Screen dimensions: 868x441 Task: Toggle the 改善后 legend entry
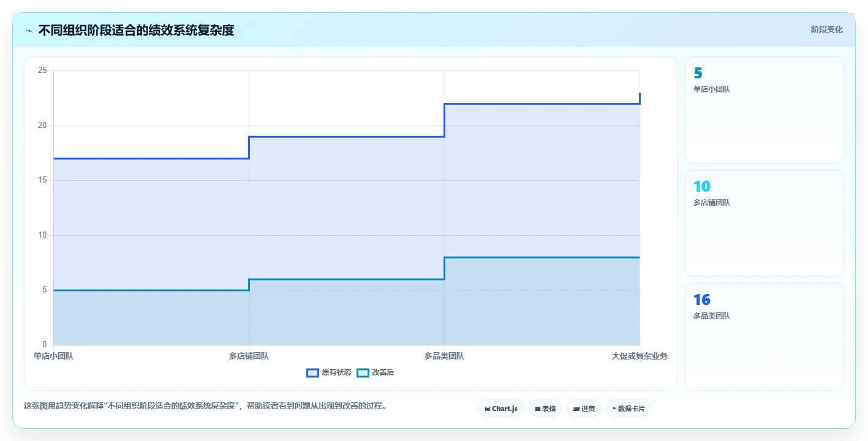(376, 372)
